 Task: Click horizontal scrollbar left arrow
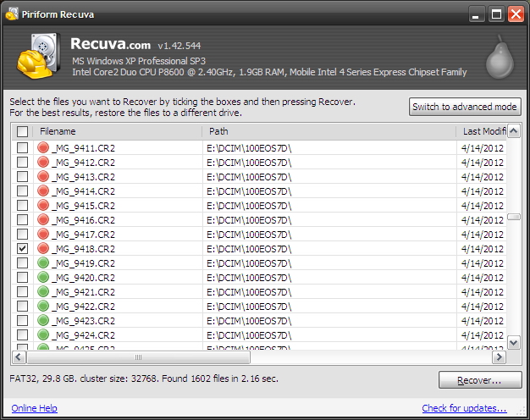[19, 356]
